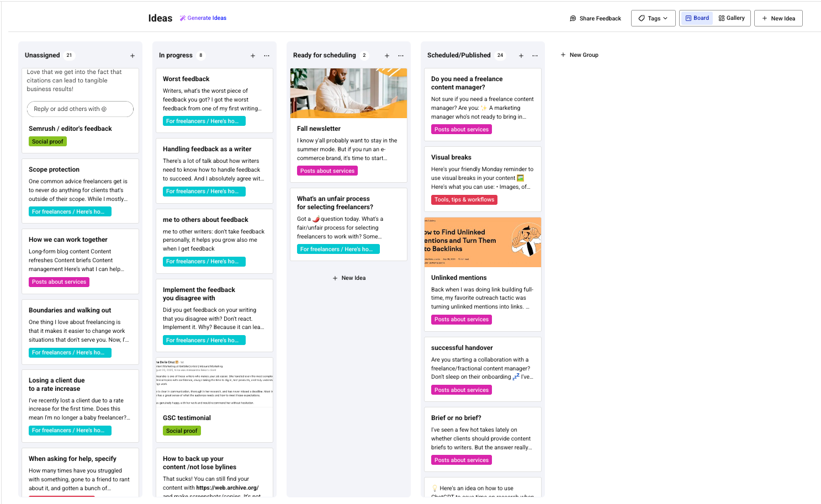
Task: Open Ready for scheduling column options menu
Action: 401,56
